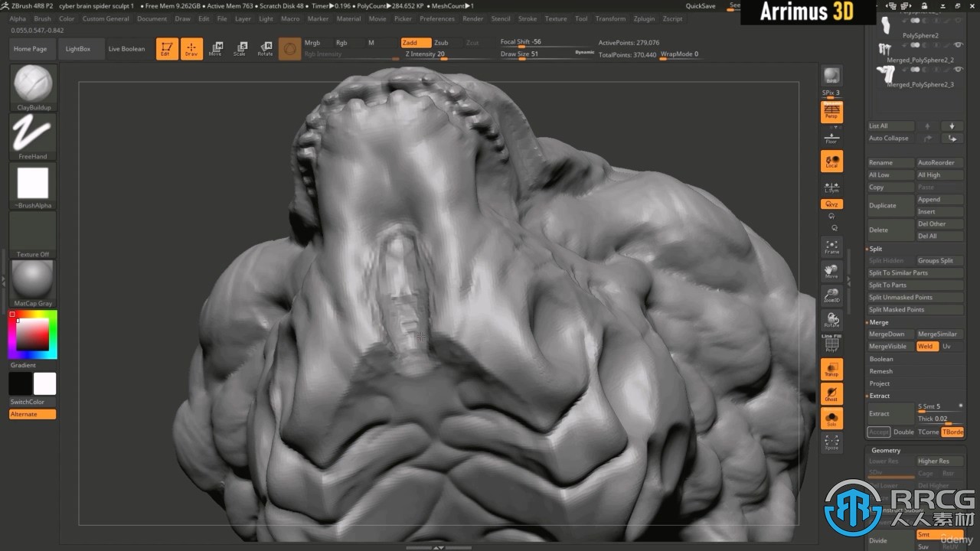Click the Rotate navigation button
980x551 pixels.
(x=831, y=320)
